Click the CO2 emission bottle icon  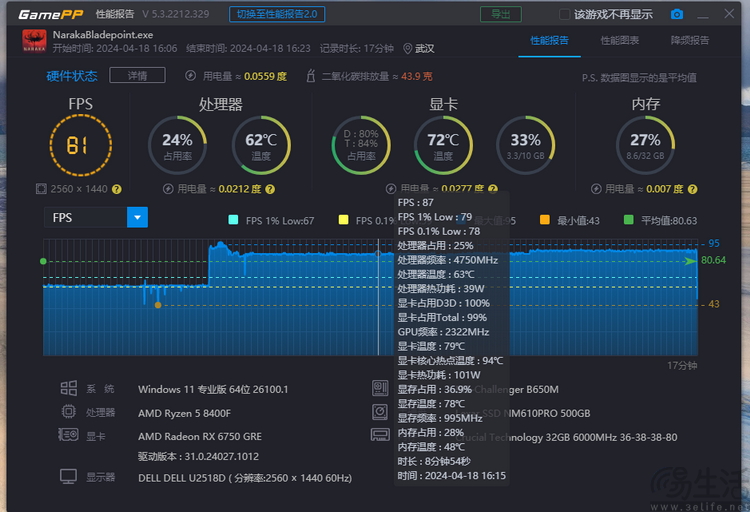[310, 76]
